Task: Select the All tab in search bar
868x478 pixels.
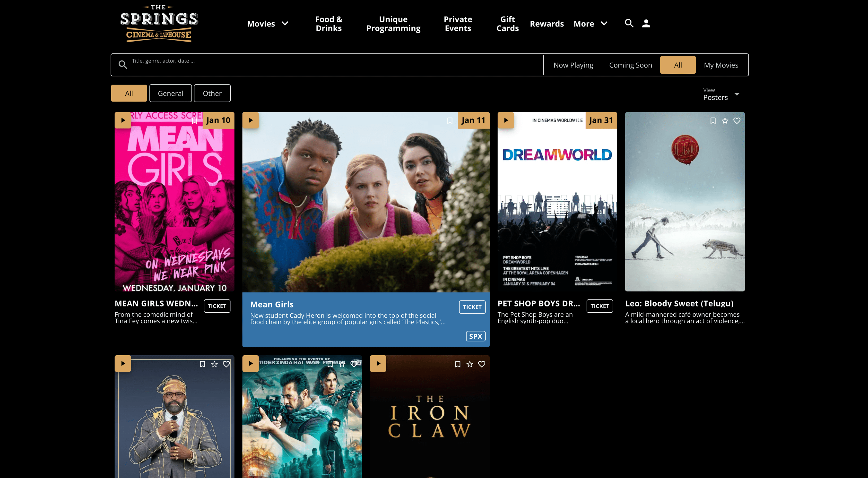Action: coord(678,65)
